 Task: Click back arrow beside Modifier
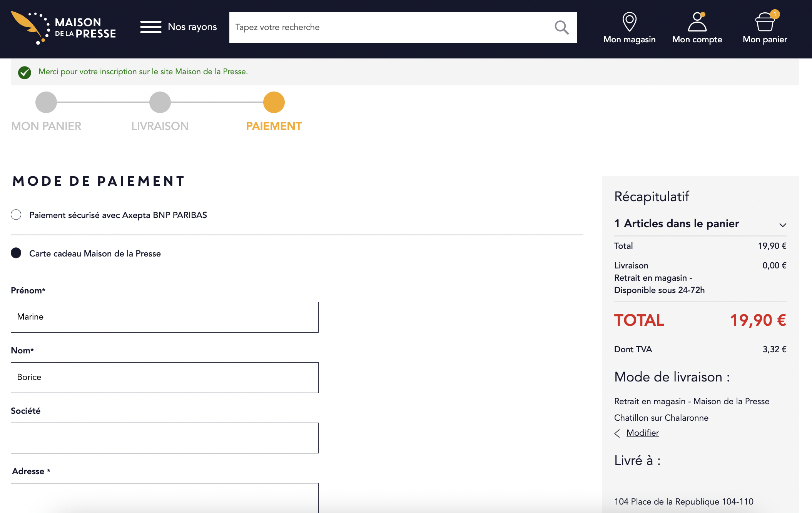(617, 433)
